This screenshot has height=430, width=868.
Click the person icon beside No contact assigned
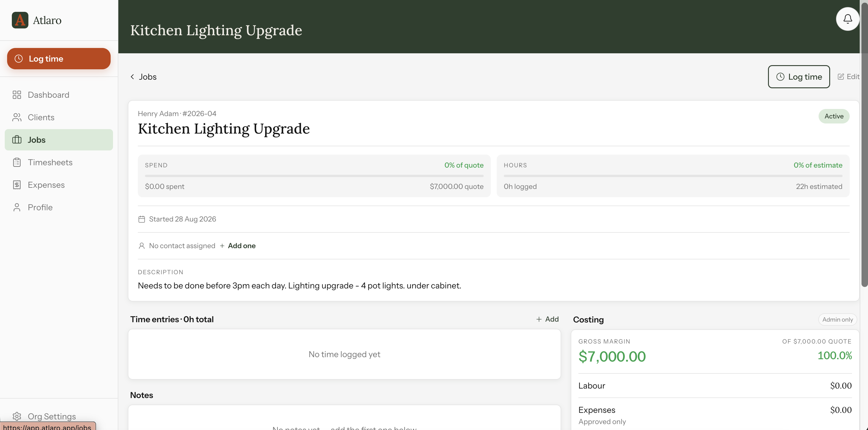click(141, 246)
